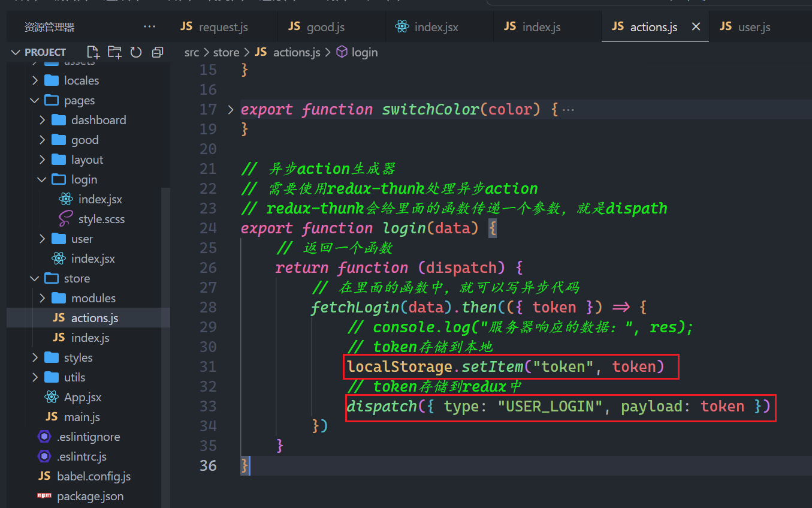Collapse the pages folder

35,100
